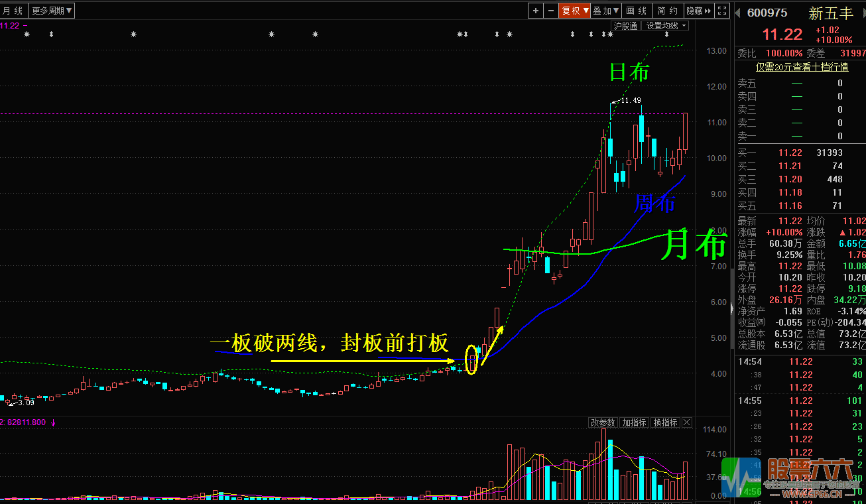The height and width of the screenshot is (504, 866).
Task: Switch to 简约 simple view
Action: pos(668,11)
